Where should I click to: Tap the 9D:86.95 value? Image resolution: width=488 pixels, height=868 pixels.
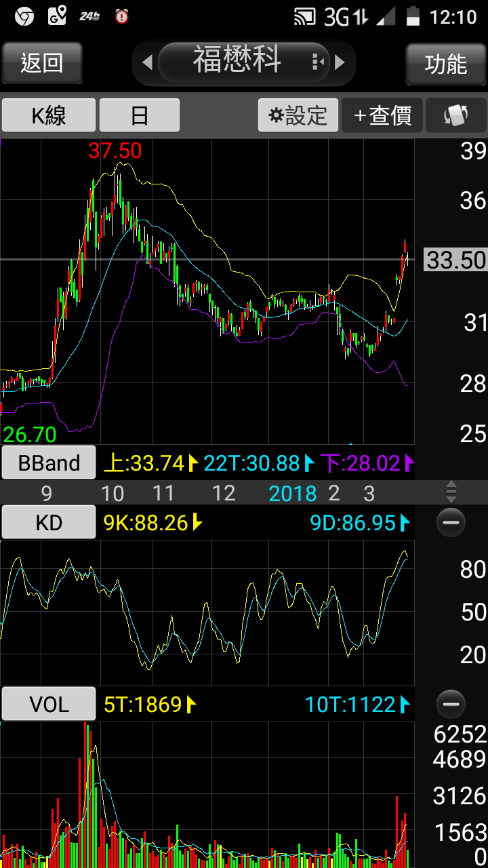[x=360, y=522]
